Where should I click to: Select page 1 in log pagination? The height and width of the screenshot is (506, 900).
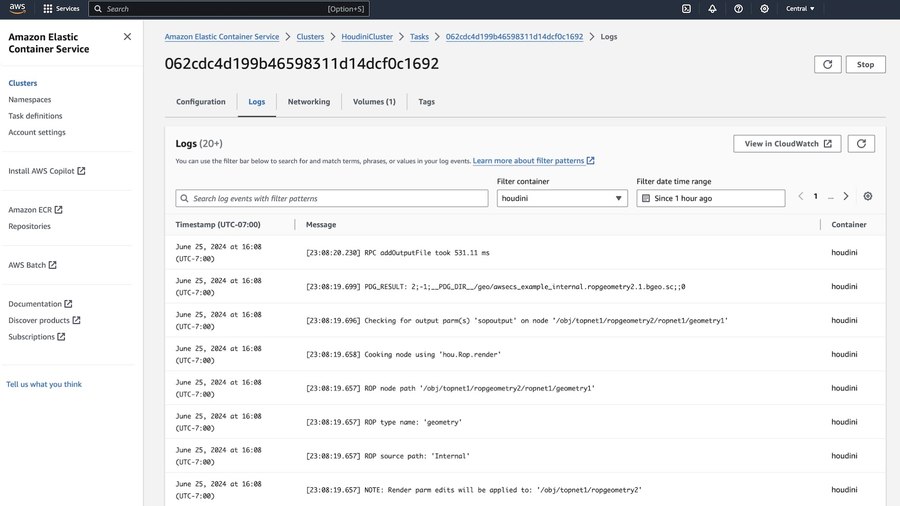click(x=816, y=196)
